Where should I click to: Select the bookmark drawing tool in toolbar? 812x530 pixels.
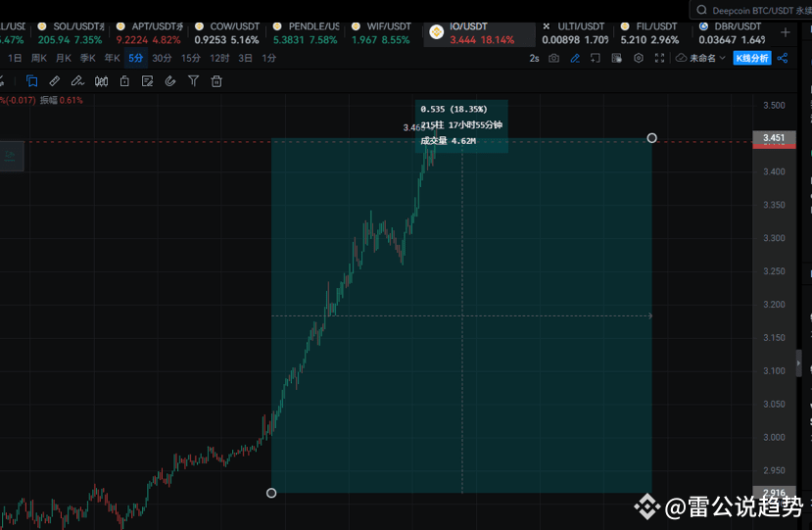tap(31, 80)
